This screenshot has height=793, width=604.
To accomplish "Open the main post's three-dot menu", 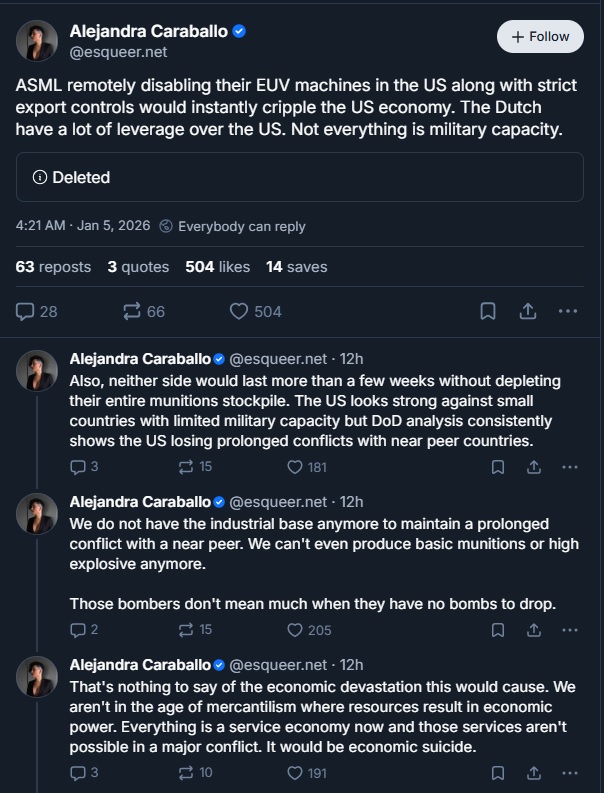I will click(x=568, y=311).
